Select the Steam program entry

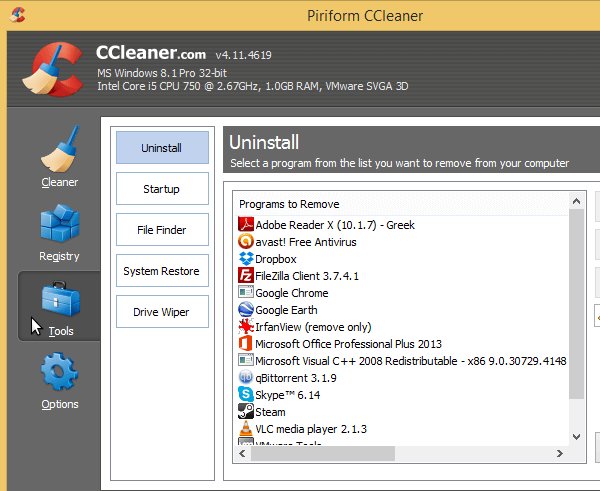[x=270, y=412]
